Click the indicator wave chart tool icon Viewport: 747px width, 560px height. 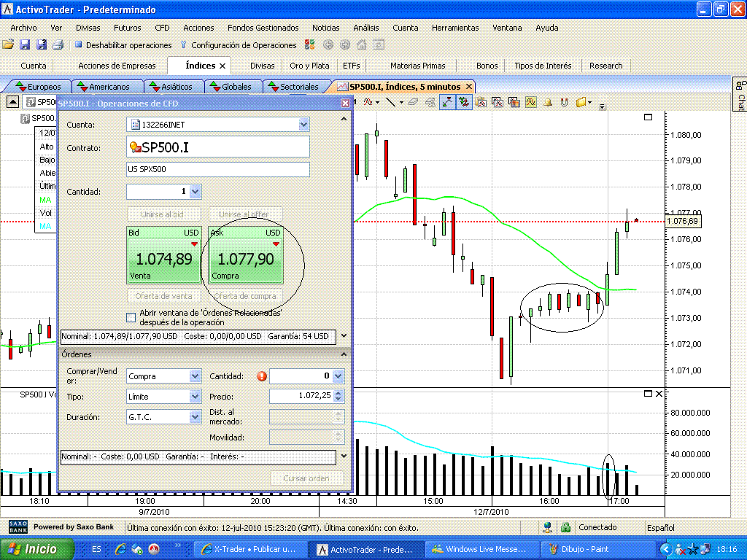[x=368, y=102]
